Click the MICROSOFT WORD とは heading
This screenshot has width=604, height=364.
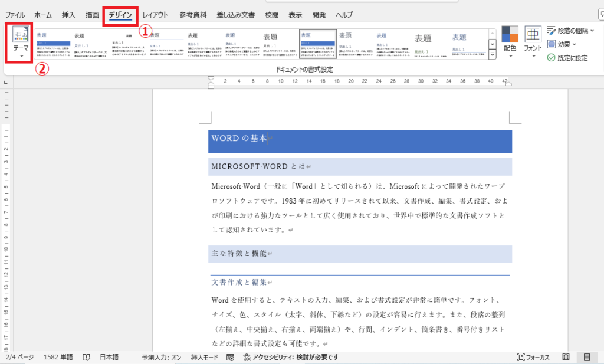tap(258, 166)
